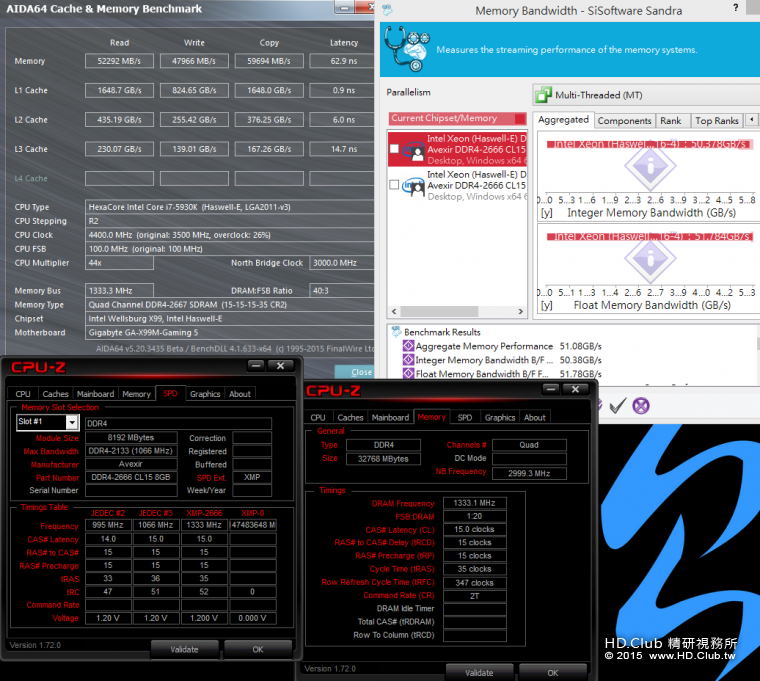This screenshot has width=760, height=681.
Task: Click the AIDA64 Memory Copy 59694 MB/s field
Action: [x=269, y=61]
